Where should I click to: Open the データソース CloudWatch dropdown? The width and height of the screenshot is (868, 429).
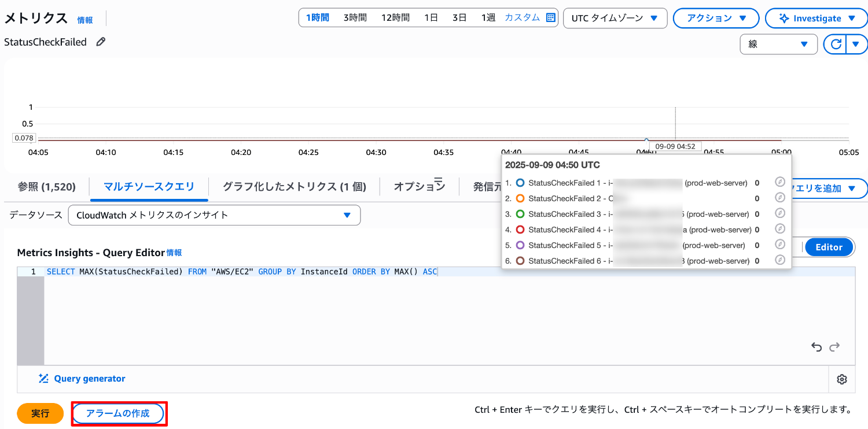point(214,215)
